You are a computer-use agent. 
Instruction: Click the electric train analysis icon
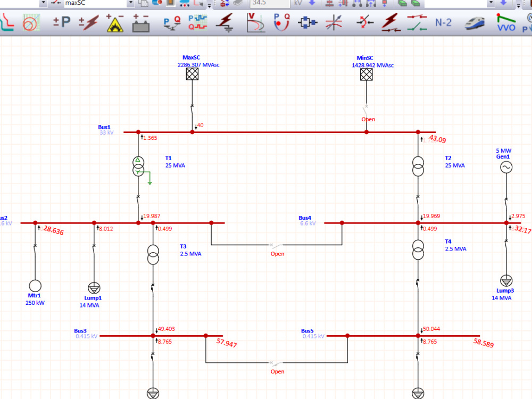(474, 23)
